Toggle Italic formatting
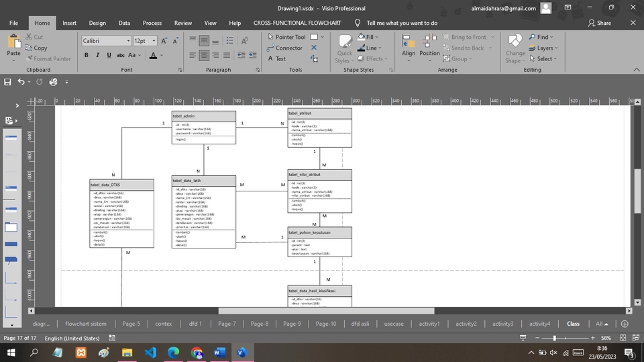644x362 pixels. coord(97,55)
